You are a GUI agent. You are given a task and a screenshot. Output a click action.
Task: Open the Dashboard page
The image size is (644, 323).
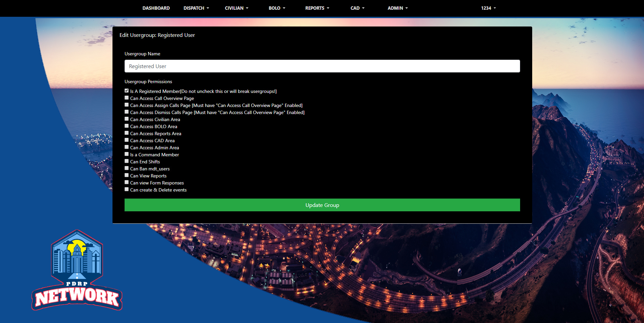pos(156,8)
